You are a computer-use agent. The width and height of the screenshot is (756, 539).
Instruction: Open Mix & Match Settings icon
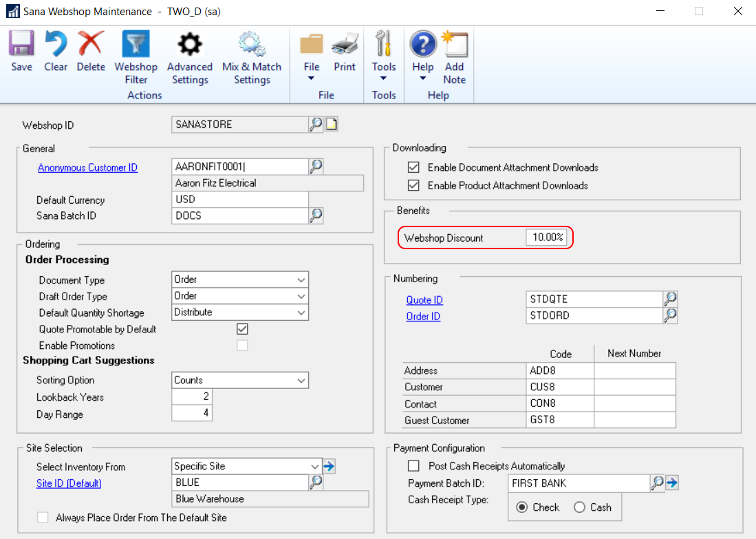point(252,44)
